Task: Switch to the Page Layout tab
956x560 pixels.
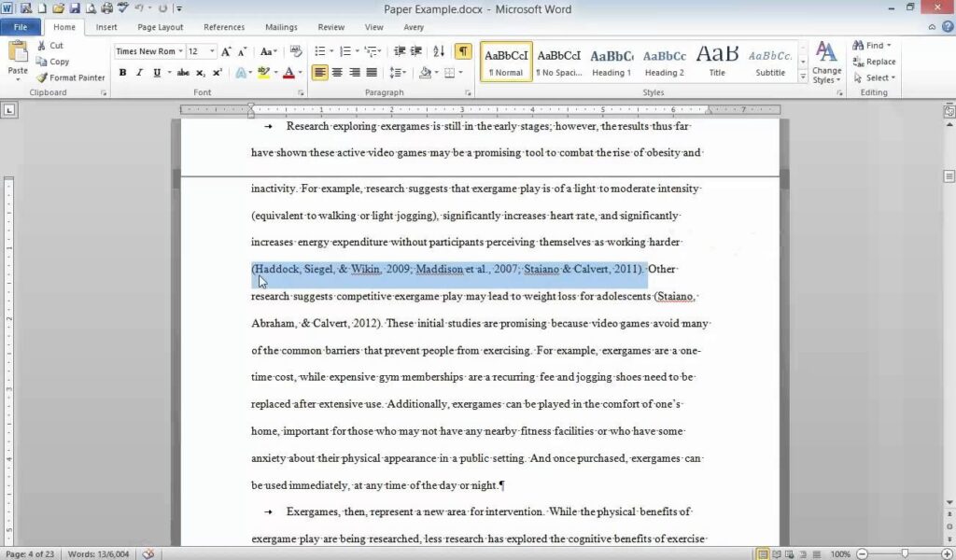Action: (x=161, y=27)
